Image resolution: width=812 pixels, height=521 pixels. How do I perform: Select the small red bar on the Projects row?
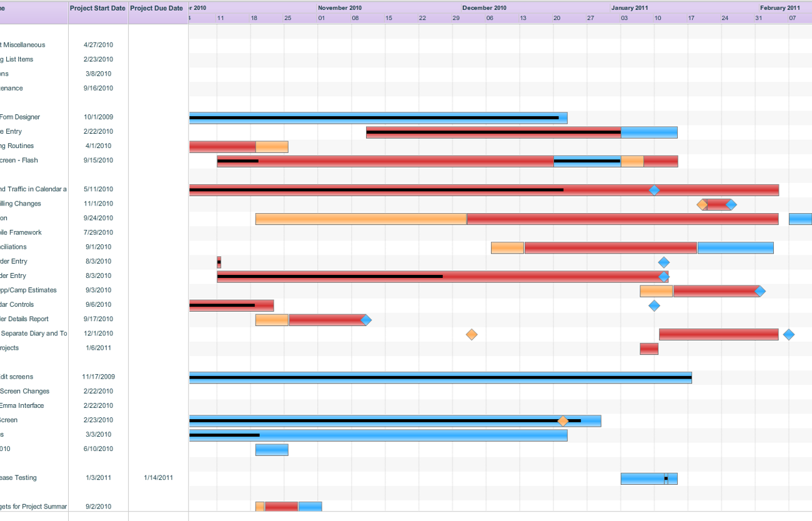(x=648, y=349)
